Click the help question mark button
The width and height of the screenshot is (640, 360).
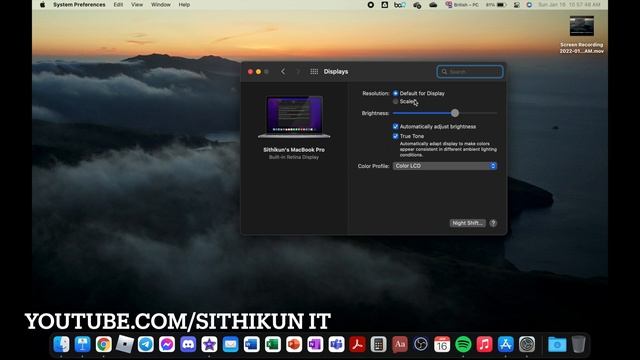click(493, 223)
